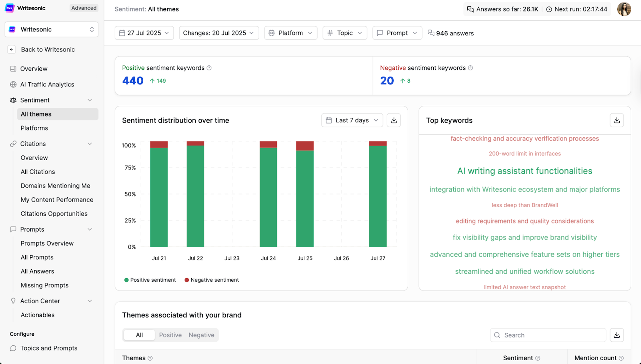Click keyword AI writing assistant functionalities

point(524,171)
